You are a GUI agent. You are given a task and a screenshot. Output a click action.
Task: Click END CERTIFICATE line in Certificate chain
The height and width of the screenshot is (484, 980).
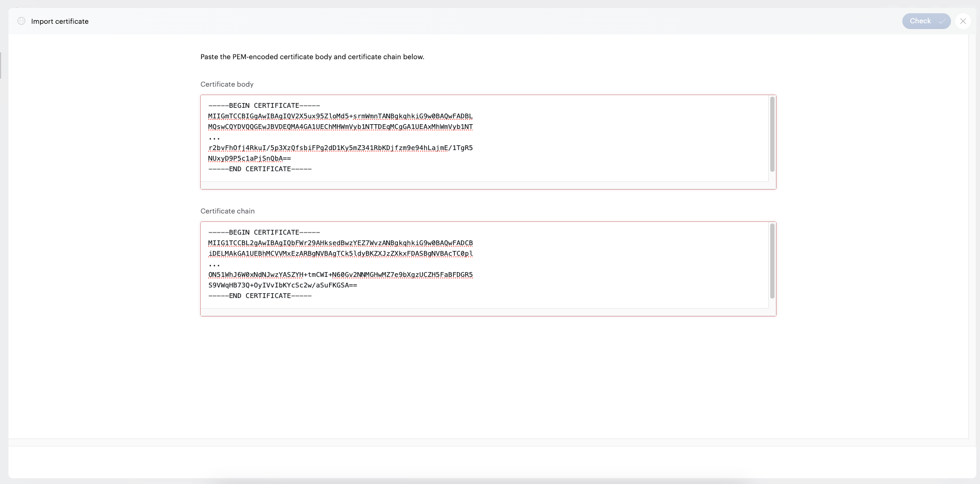(260, 296)
